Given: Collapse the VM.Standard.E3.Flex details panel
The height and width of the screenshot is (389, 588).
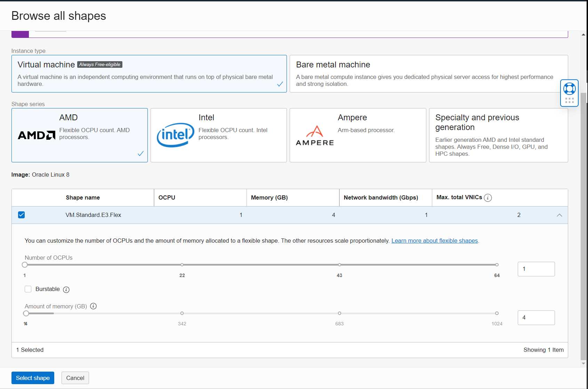Looking at the screenshot, I should (559, 215).
